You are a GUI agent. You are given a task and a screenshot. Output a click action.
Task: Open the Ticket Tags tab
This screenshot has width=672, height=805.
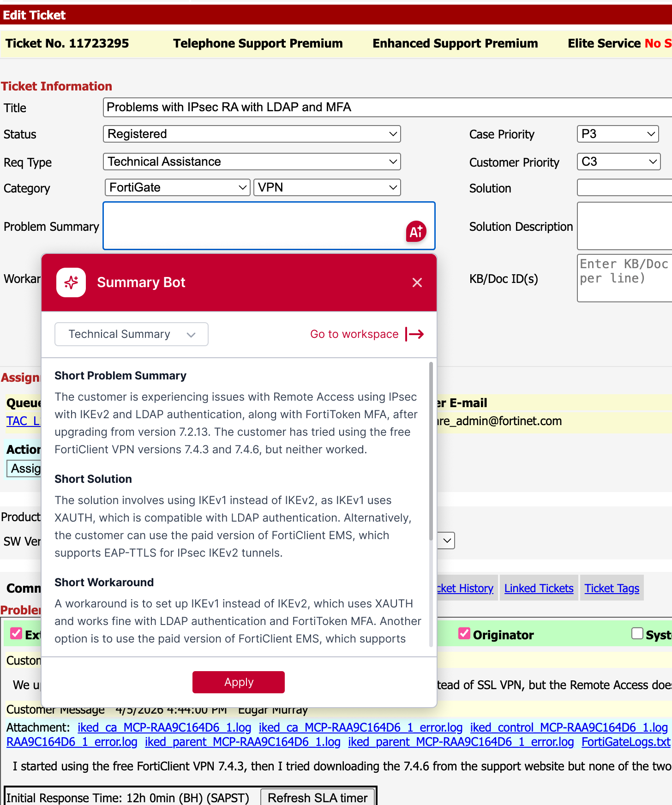(612, 588)
